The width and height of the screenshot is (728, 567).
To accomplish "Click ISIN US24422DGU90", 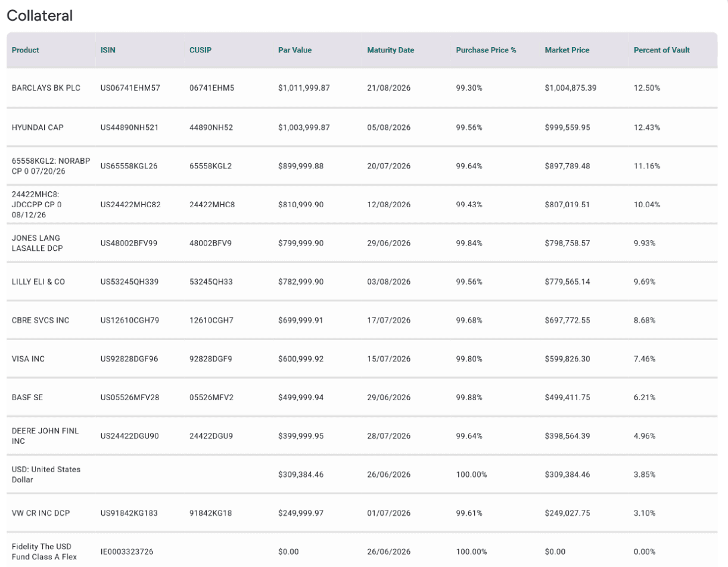I will 130,436.
